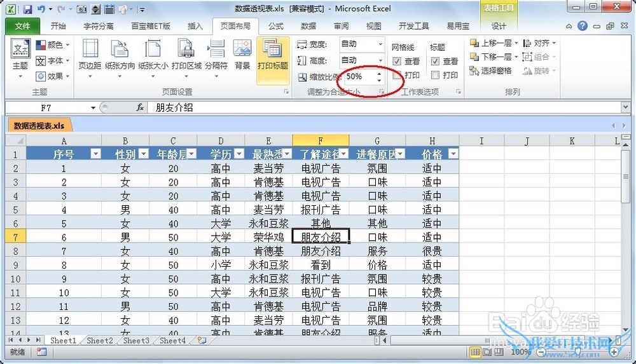Open filter dropdown for 价格 column
636x364 pixels.
[453, 154]
